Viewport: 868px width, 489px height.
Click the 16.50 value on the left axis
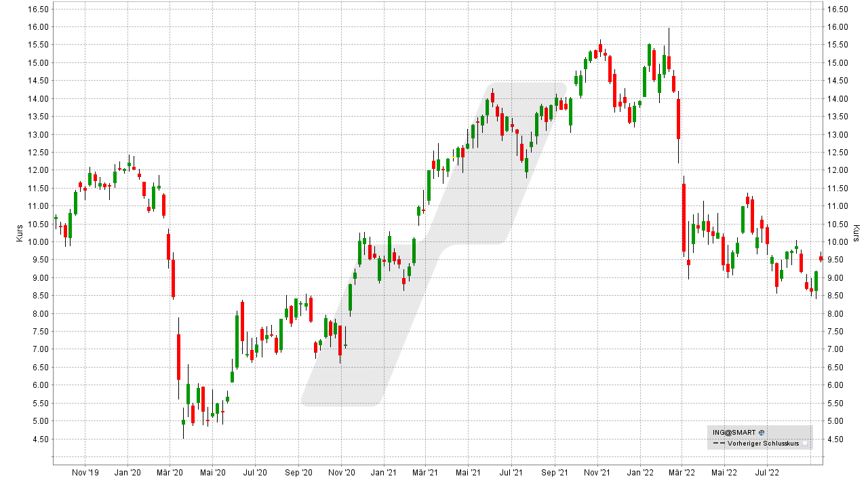click(38, 9)
